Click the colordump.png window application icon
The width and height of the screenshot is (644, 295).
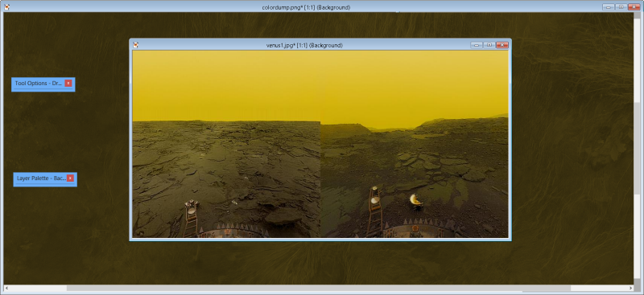coord(6,7)
